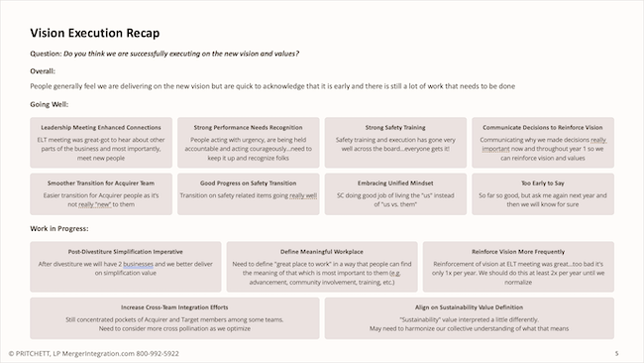
Task: Click the Too Early to Say card
Action: pyautogui.click(x=543, y=194)
